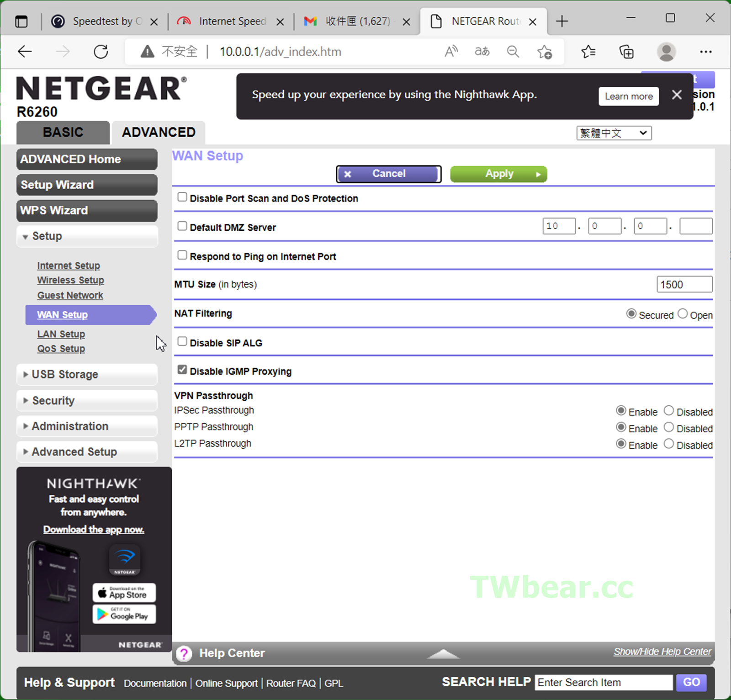The height and width of the screenshot is (700, 731).
Task: Open ADVANCED Home menu
Action: click(87, 159)
